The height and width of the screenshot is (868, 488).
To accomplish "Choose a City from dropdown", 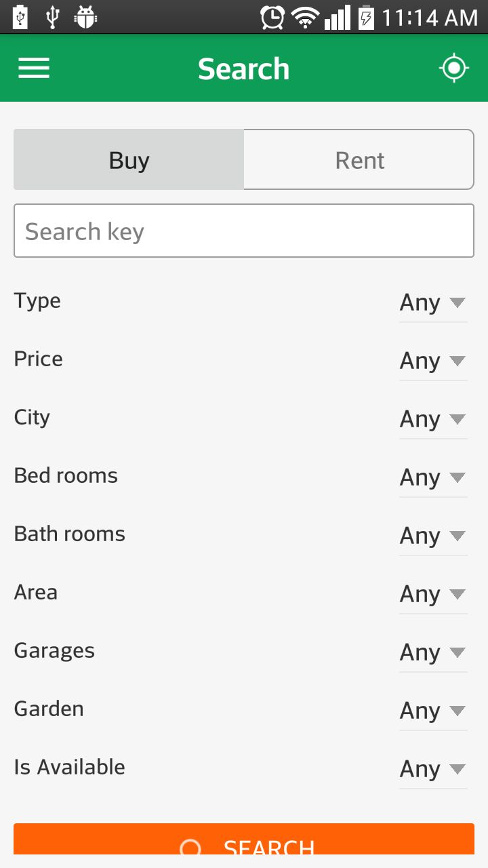I will point(432,419).
